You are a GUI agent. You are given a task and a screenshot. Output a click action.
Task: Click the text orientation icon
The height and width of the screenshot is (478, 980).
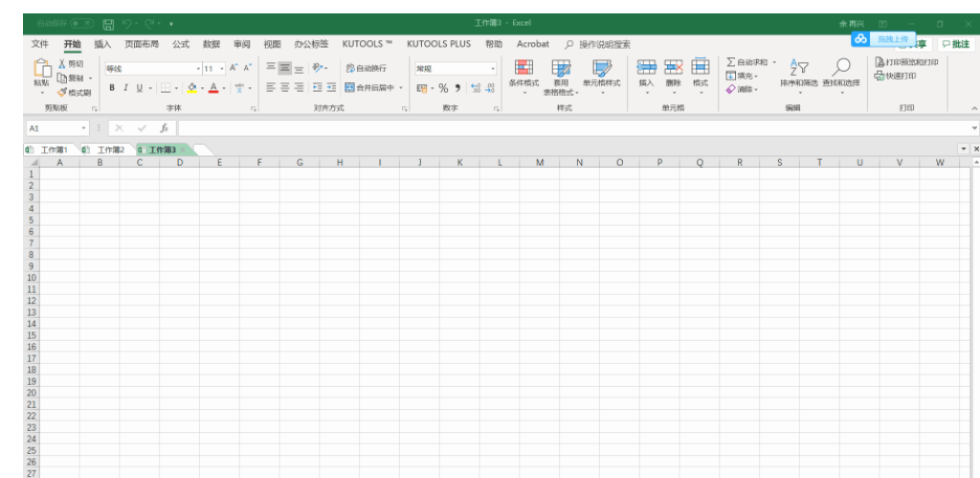318,68
